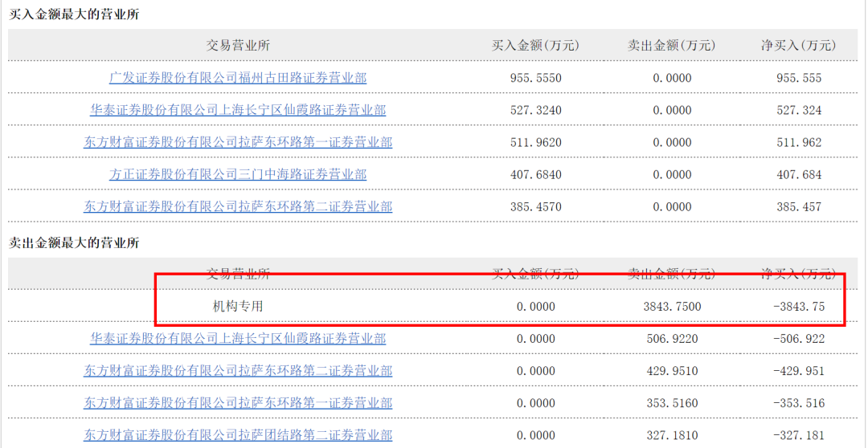Open the 广发证券福州古田路证券营业部 link

tap(238, 78)
